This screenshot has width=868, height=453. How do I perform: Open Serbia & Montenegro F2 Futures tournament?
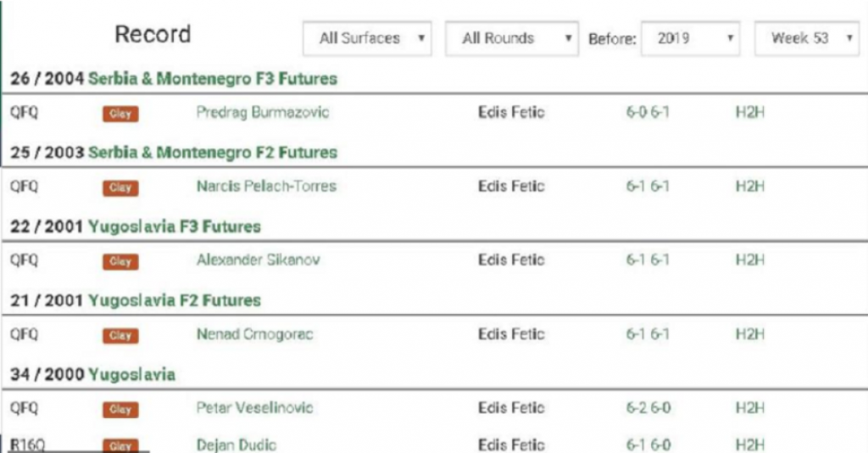(x=212, y=153)
